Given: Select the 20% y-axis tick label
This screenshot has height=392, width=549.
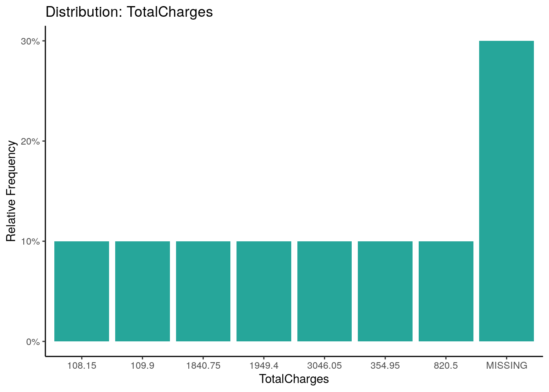Looking at the screenshot, I should (x=30, y=141).
